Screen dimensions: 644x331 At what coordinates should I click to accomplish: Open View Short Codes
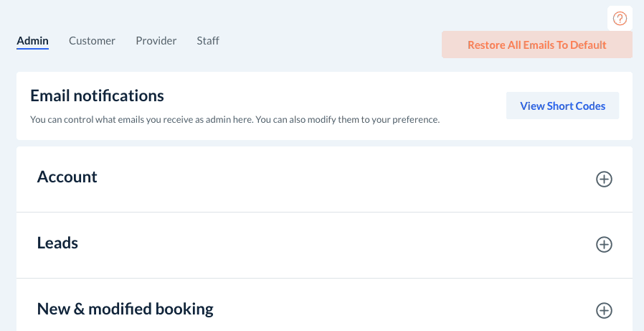(562, 106)
